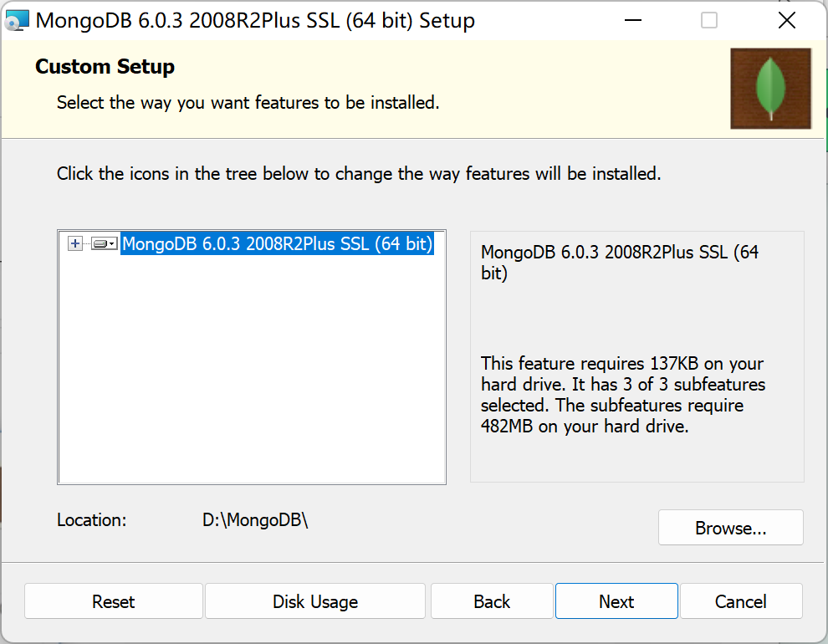Click the Browse... button
This screenshot has height=644, width=828.
click(x=730, y=528)
